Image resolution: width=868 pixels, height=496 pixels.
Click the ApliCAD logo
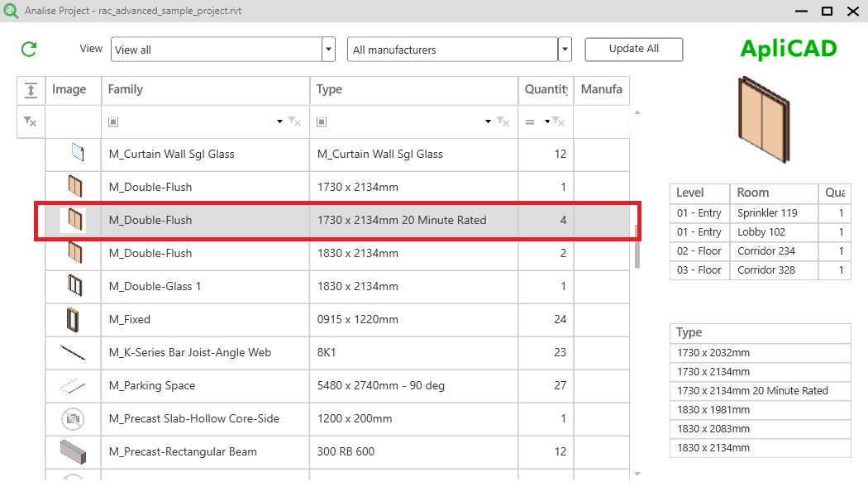(787, 48)
